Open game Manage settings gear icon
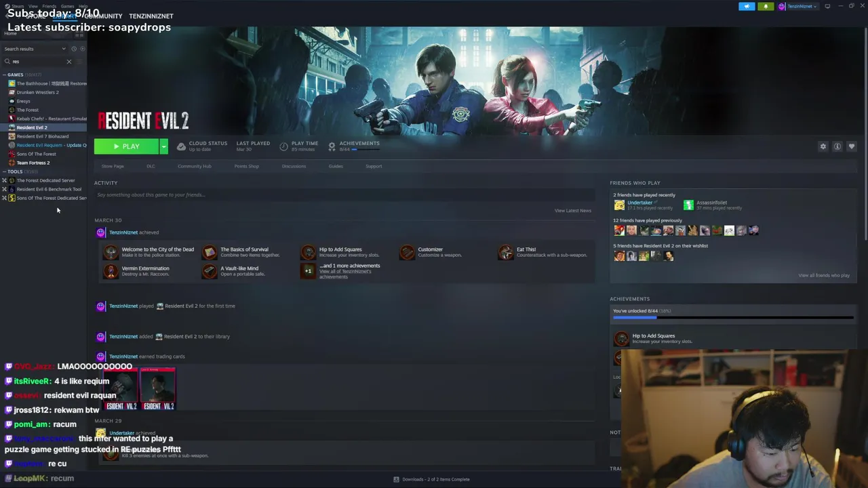The image size is (868, 488). (823, 146)
